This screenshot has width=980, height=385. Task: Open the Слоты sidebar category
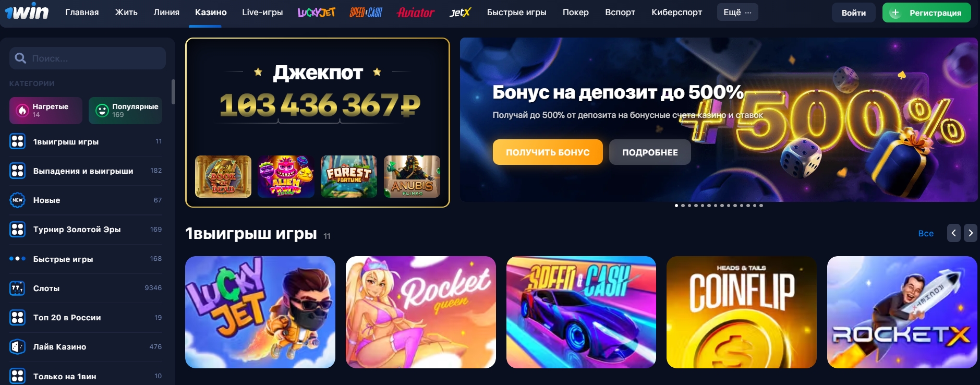86,288
